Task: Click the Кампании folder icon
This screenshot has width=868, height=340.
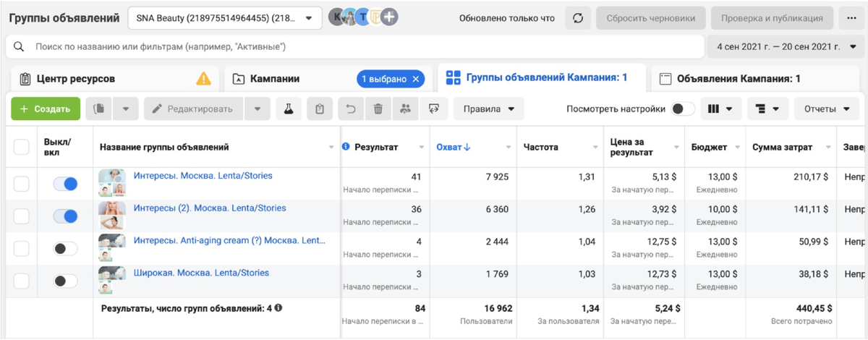Action: coord(238,79)
